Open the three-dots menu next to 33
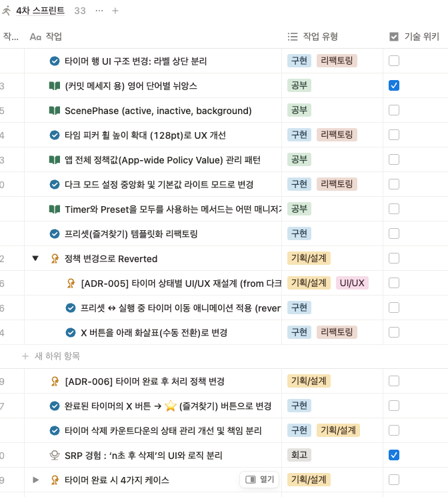 (99, 11)
